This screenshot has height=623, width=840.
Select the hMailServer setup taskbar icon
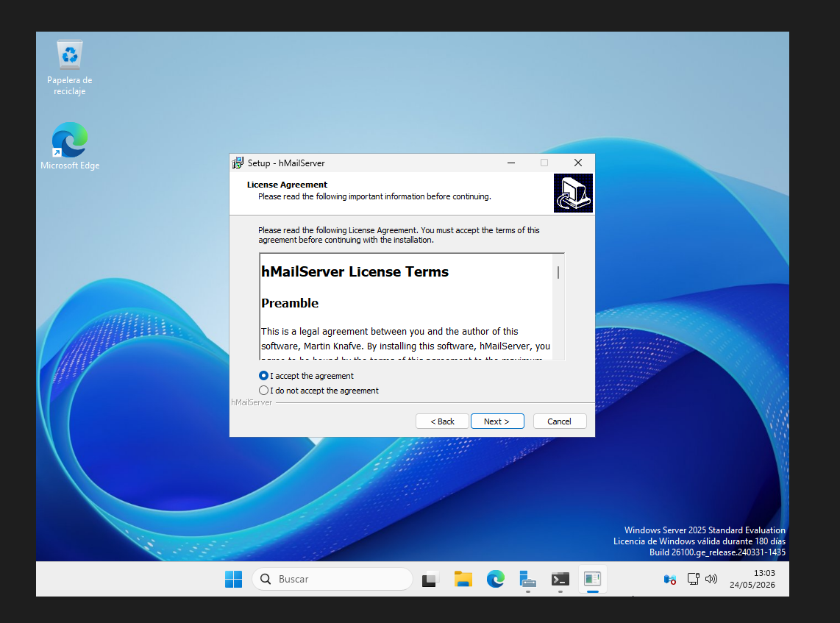point(593,579)
